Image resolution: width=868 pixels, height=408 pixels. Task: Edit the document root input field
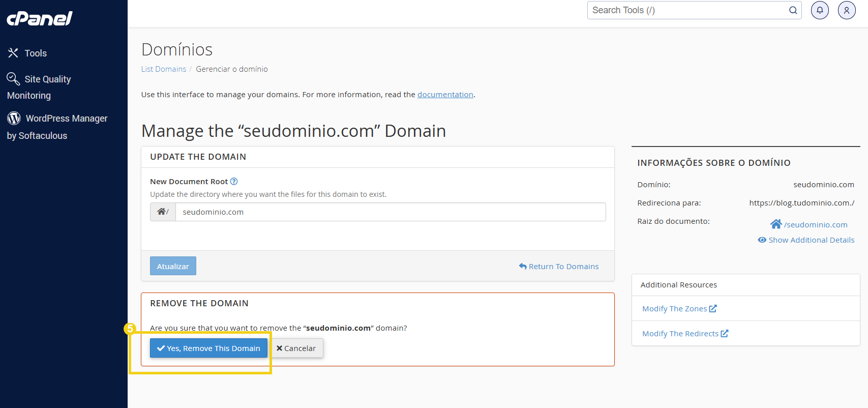tap(391, 212)
